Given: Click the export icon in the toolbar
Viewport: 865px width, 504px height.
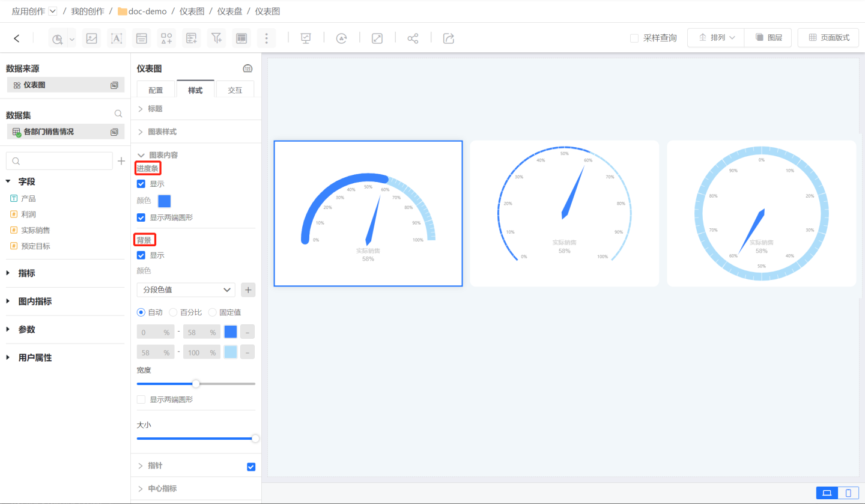Looking at the screenshot, I should 448,38.
